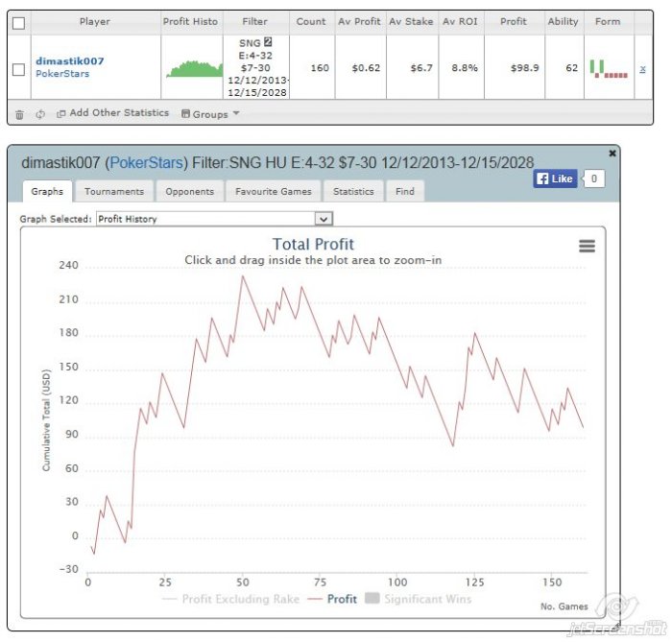Sort by the Count column header
Screen dimensions: 672x642
tap(311, 21)
